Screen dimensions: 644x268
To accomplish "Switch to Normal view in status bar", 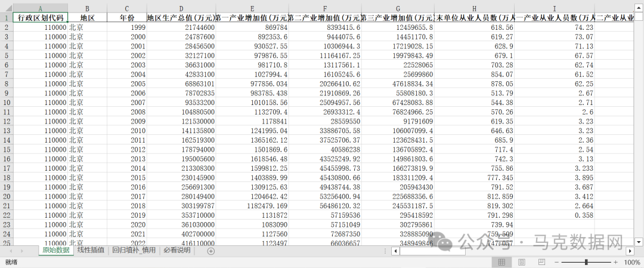I will pos(501,262).
